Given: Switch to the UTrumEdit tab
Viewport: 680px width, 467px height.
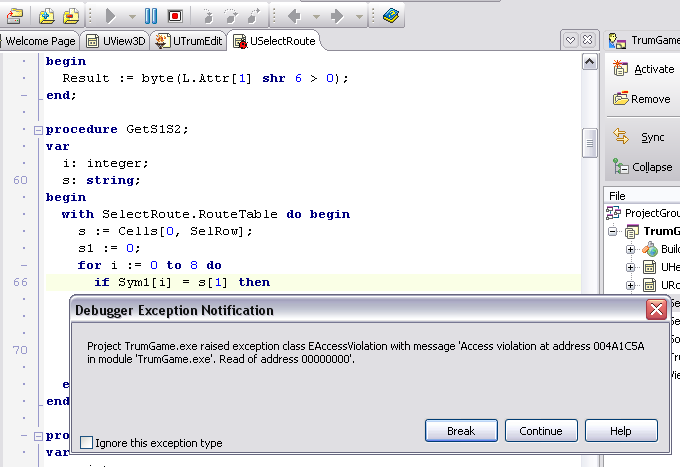Looking at the screenshot, I should (x=190, y=41).
